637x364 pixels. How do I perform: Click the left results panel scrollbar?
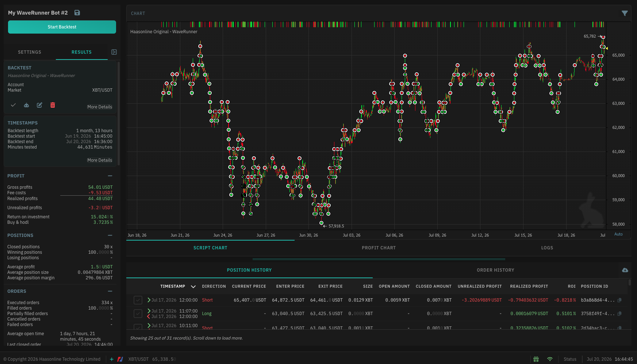click(119, 113)
